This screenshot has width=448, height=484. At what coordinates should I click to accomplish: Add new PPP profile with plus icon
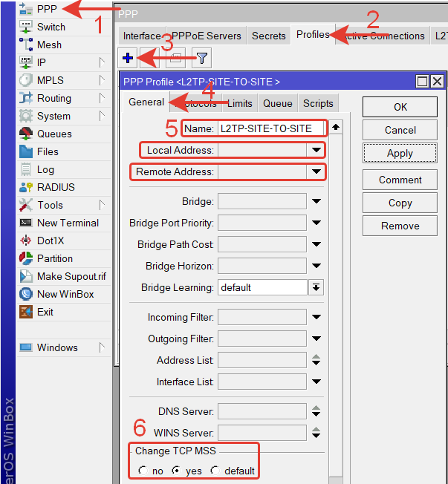pyautogui.click(x=128, y=58)
